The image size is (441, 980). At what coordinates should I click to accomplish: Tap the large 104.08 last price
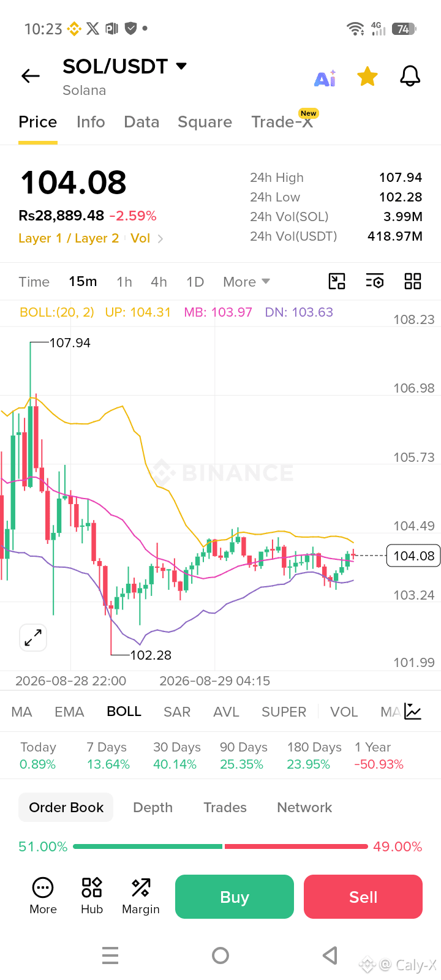click(73, 183)
